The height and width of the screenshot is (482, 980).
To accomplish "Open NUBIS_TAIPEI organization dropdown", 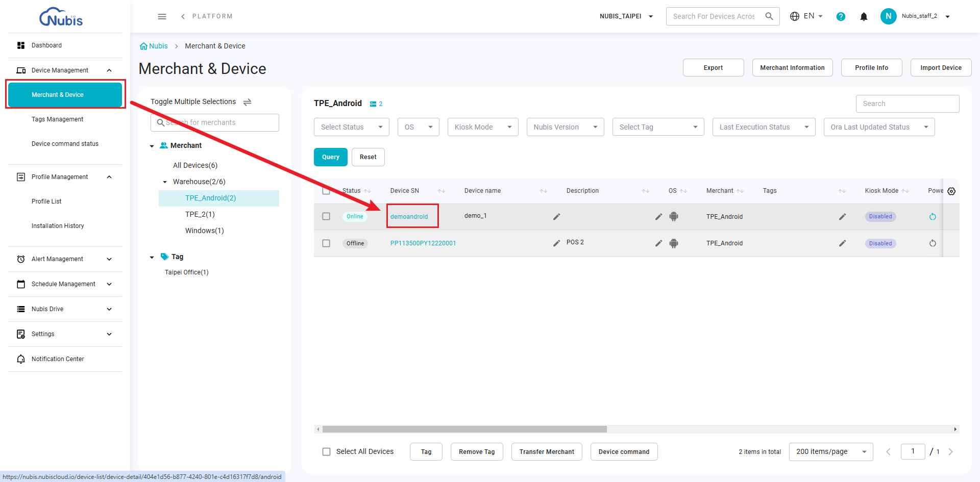I will pyautogui.click(x=626, y=16).
